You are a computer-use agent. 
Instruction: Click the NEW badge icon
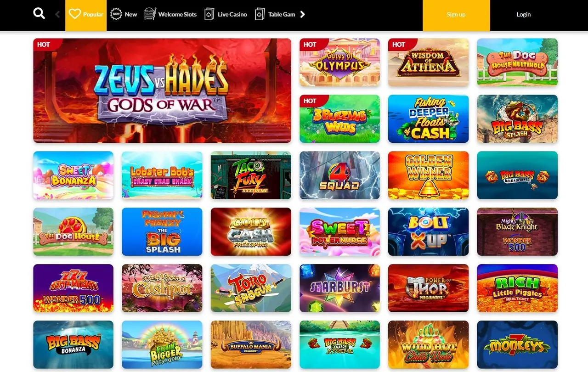(116, 14)
